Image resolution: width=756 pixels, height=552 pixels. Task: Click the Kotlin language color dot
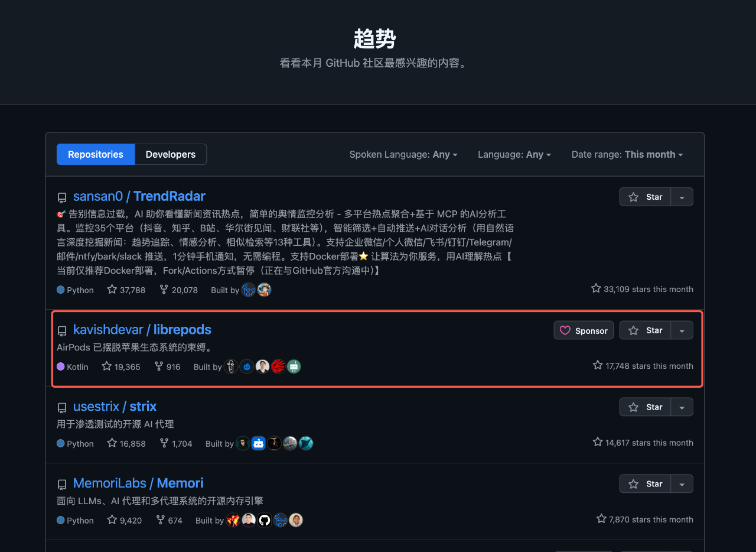pos(60,366)
